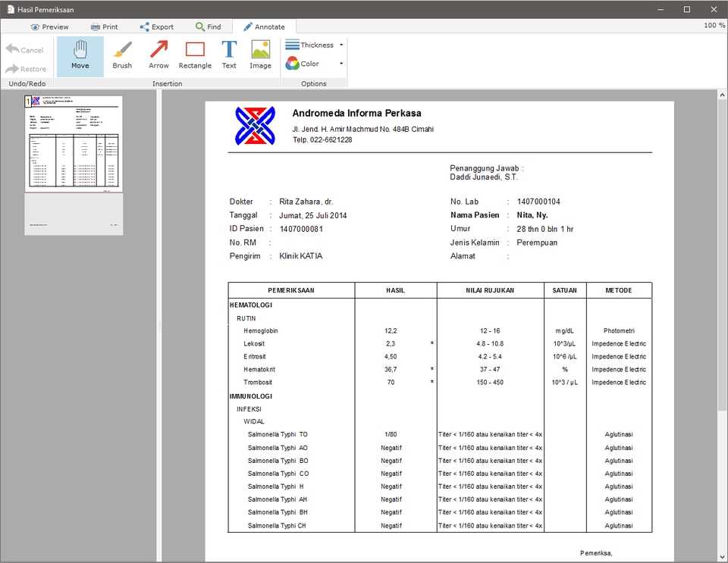Click 'Pemeriksa,' text at page bottom
The width and height of the screenshot is (728, 563).
coord(596,553)
